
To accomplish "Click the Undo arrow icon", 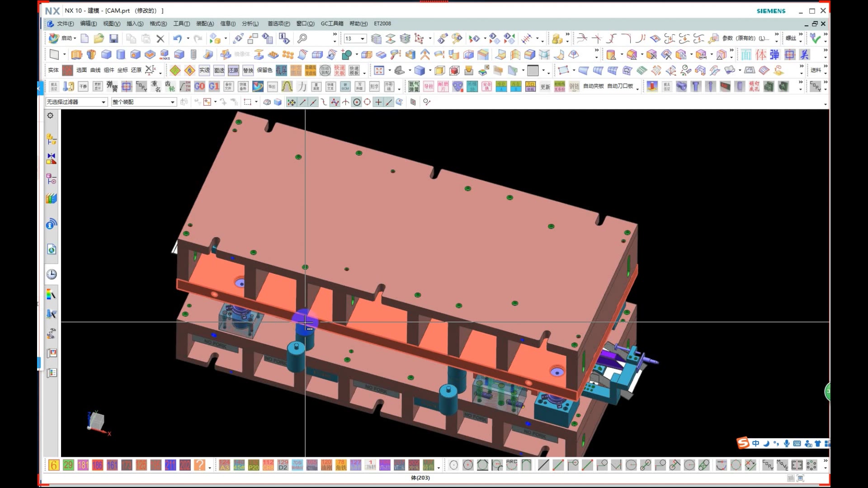I will click(177, 38).
